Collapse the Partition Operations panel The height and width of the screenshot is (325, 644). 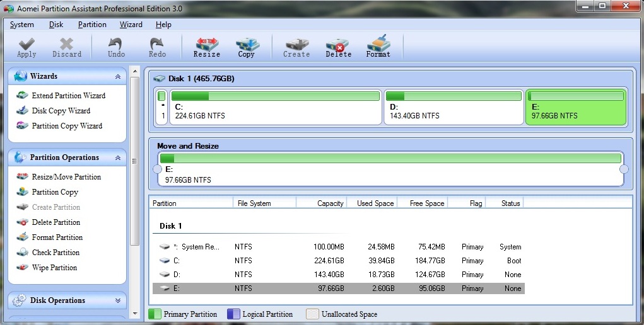coord(118,158)
